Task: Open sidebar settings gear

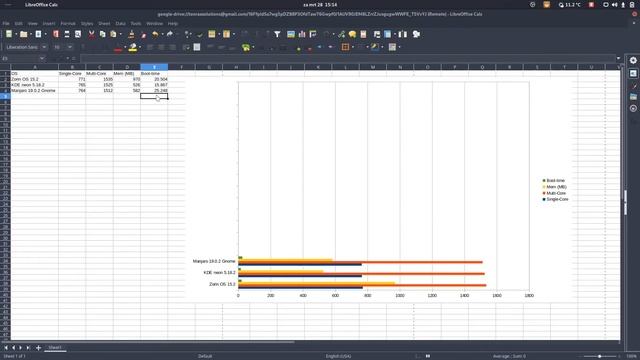Action: (633, 60)
